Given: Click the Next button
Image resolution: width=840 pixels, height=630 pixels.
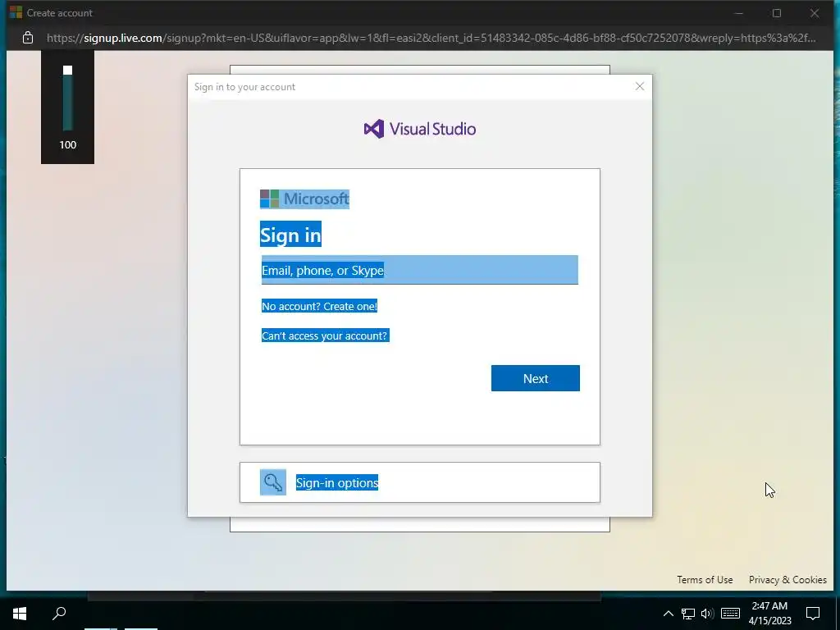Looking at the screenshot, I should [x=535, y=378].
